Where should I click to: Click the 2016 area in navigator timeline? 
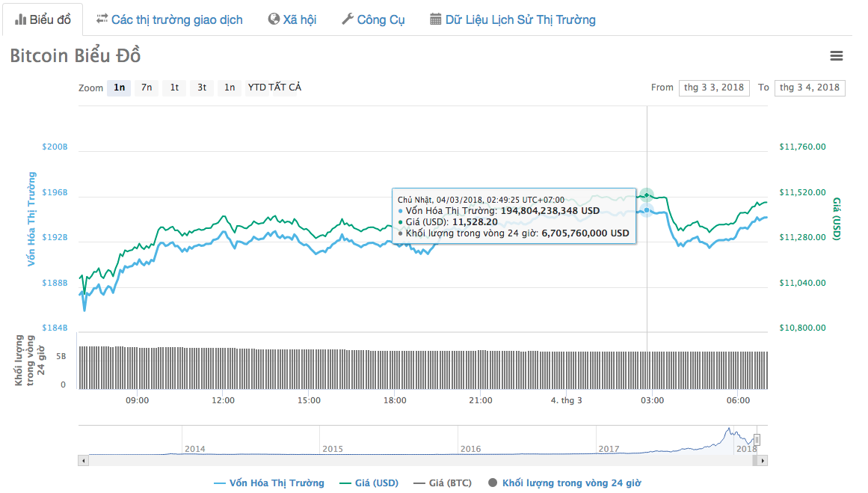(470, 449)
